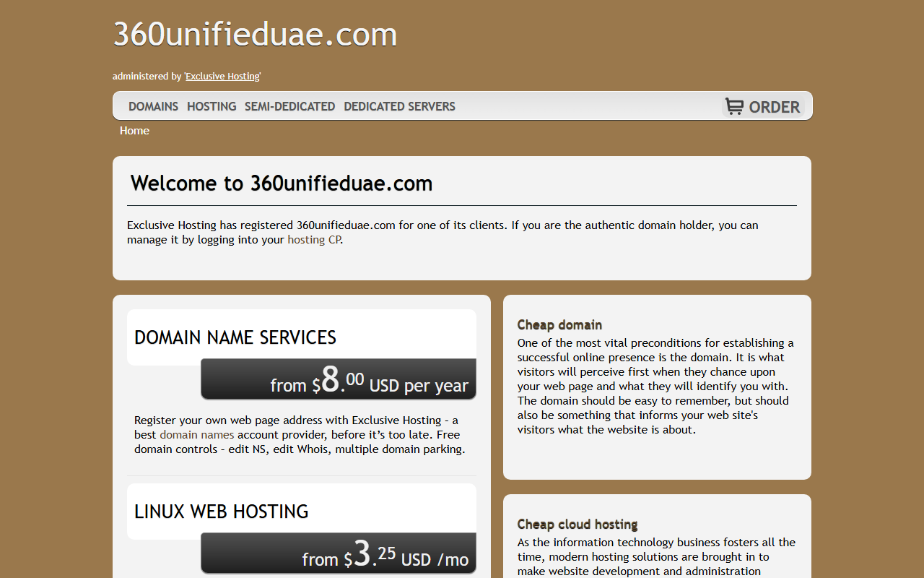
Task: Click the from $8.00 USD per year banner
Action: [338, 379]
